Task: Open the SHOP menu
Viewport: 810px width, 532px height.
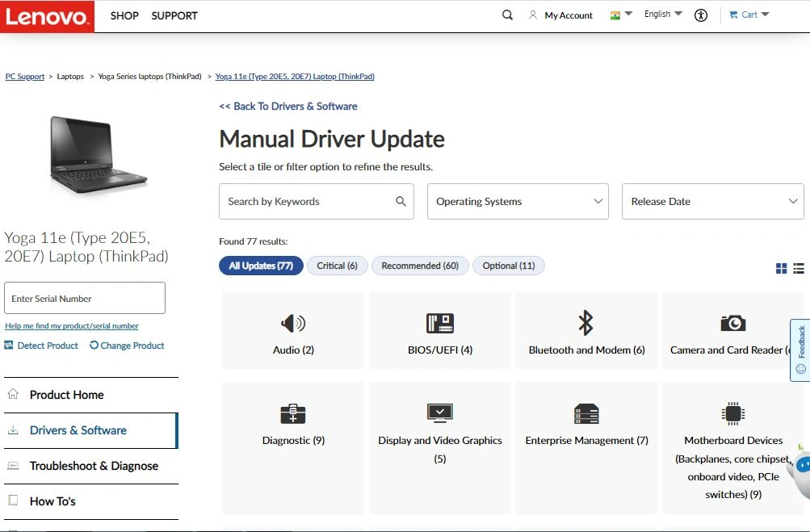Action: (124, 15)
